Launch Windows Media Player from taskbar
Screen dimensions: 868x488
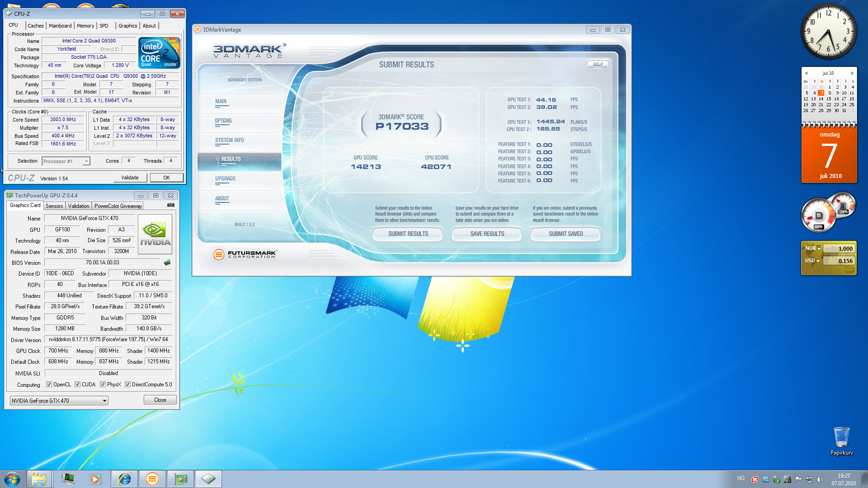(x=95, y=479)
